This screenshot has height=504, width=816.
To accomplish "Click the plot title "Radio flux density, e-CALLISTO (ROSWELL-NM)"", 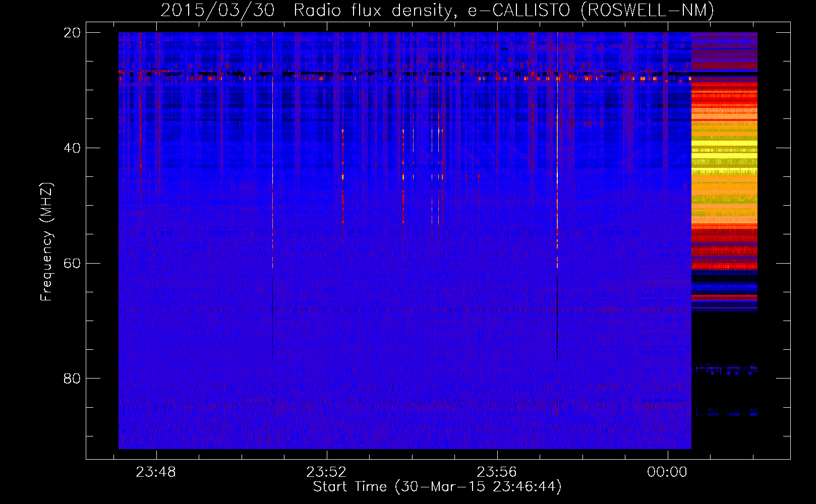I will click(x=504, y=10).
